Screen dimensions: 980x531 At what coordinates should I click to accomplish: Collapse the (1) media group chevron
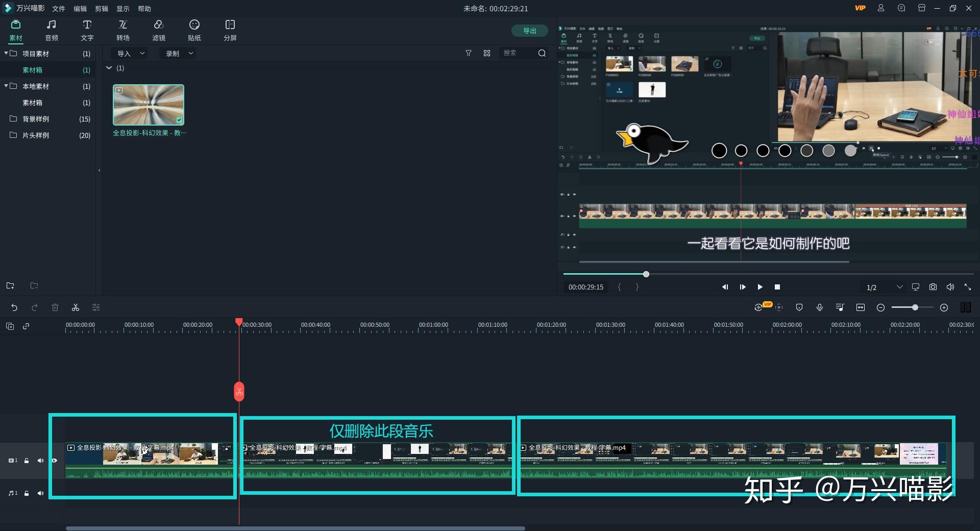tap(109, 68)
